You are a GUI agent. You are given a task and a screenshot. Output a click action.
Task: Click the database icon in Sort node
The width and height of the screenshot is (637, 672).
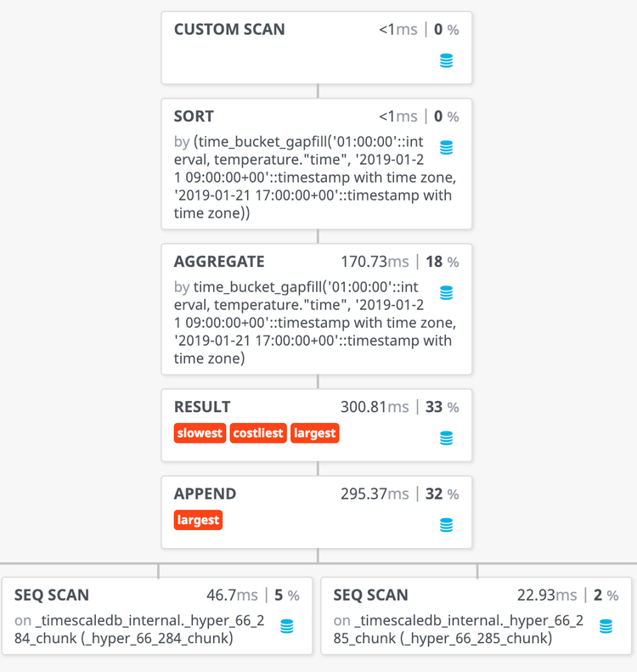447,148
